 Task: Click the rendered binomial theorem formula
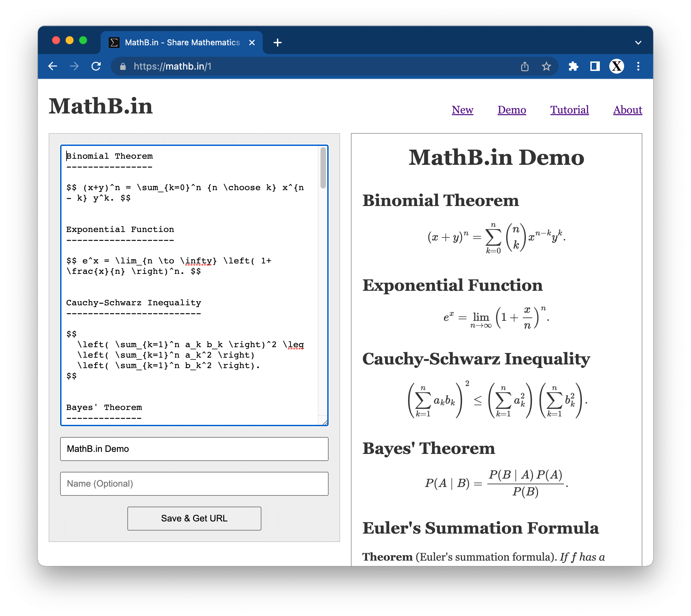(x=496, y=238)
